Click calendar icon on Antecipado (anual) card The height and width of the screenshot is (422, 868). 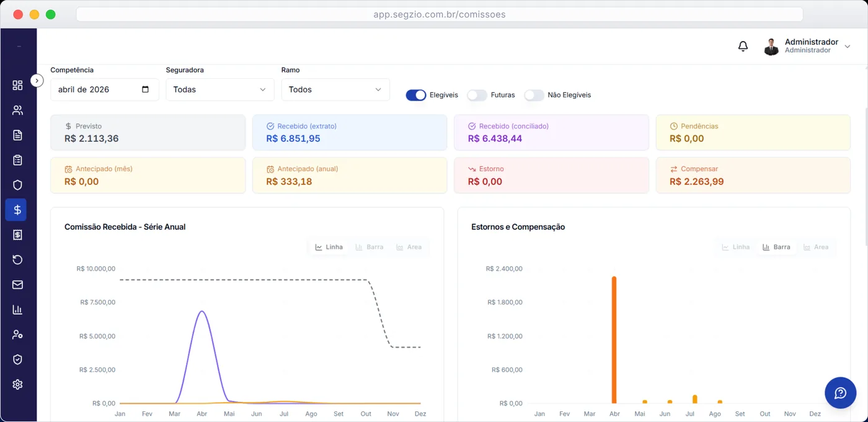point(270,169)
